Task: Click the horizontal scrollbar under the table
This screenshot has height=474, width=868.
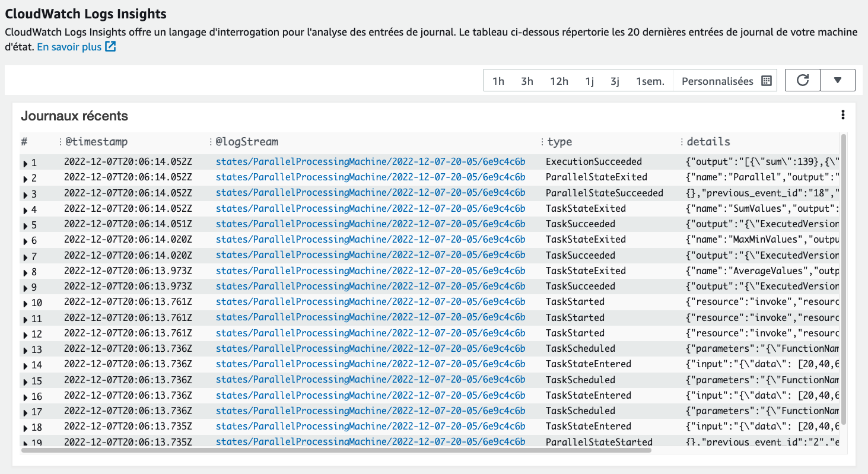Action: coord(336,450)
